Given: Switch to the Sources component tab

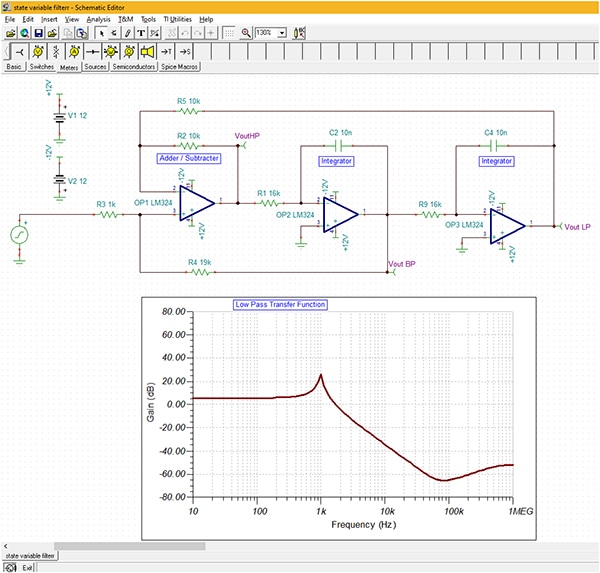Looking at the screenshot, I should pyautogui.click(x=95, y=67).
